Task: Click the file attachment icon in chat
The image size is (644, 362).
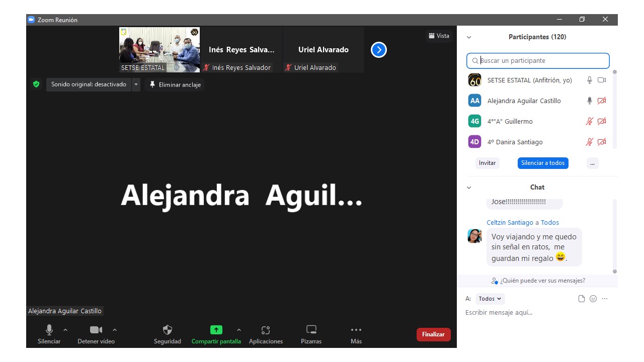Action: click(582, 299)
